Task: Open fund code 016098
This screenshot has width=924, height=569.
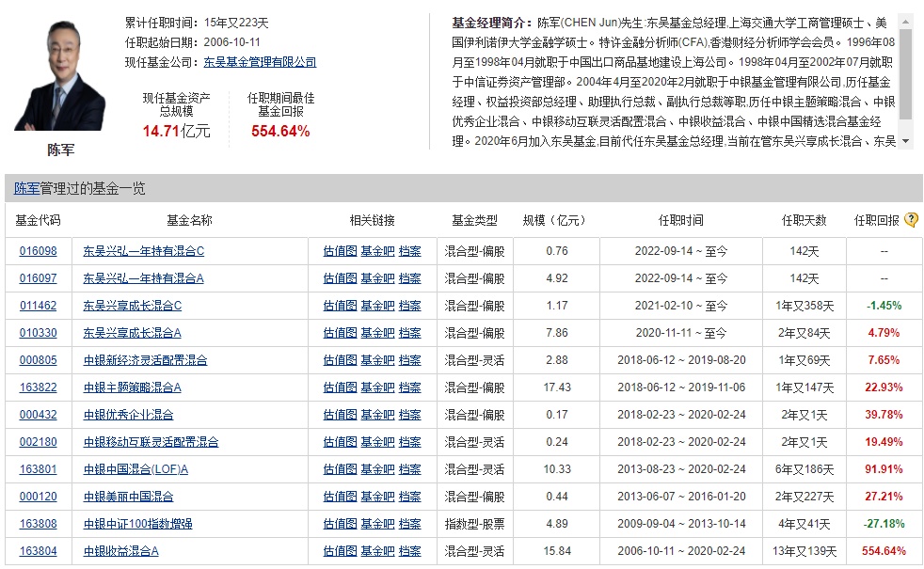Action: (x=39, y=251)
